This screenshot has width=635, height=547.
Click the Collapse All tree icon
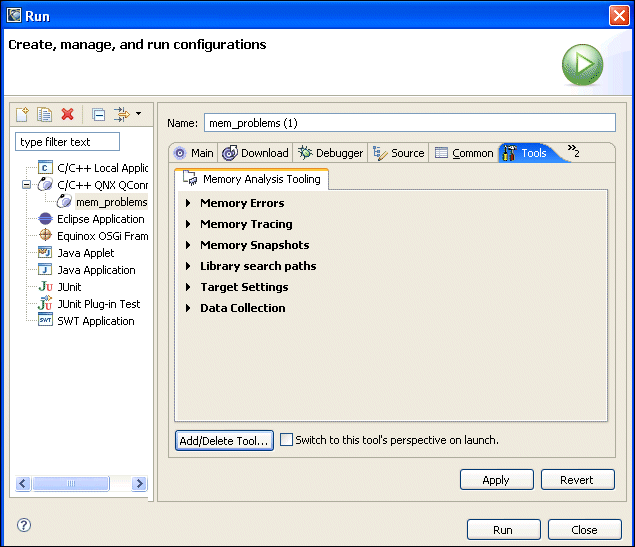tap(98, 115)
